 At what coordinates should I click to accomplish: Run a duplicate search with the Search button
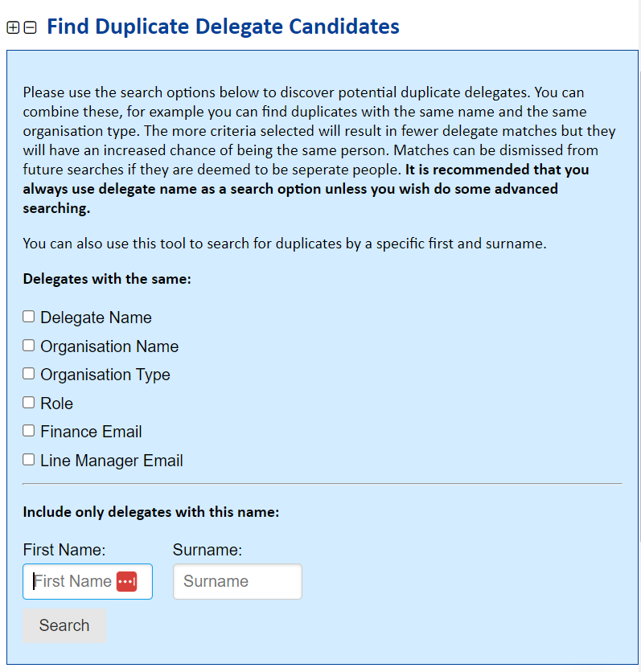(x=64, y=625)
